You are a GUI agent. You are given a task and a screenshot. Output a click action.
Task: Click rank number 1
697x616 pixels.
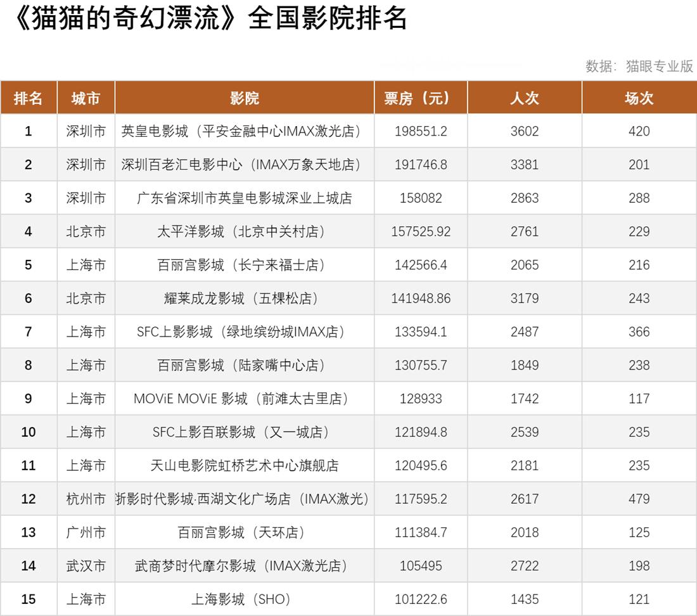(x=29, y=131)
